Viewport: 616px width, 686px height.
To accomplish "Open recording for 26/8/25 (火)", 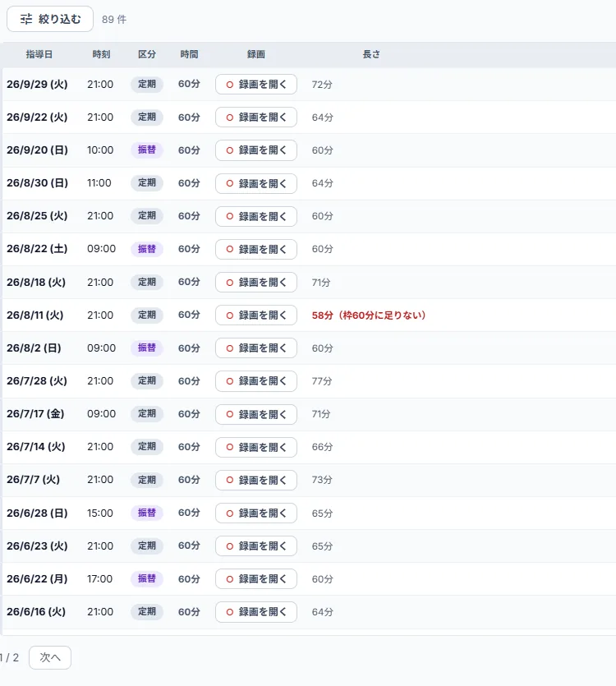I will point(256,216).
